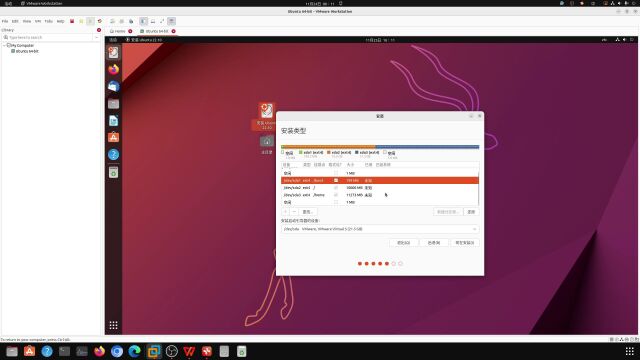Screen dimensions: 640x360
Task: Open Files from the guest Ubuntu dock
Action: coord(113,104)
